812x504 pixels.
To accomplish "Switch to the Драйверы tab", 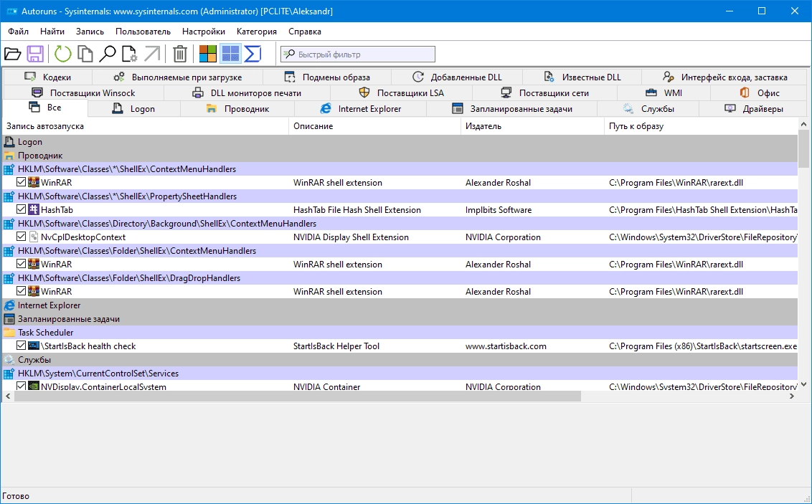I will [x=753, y=109].
